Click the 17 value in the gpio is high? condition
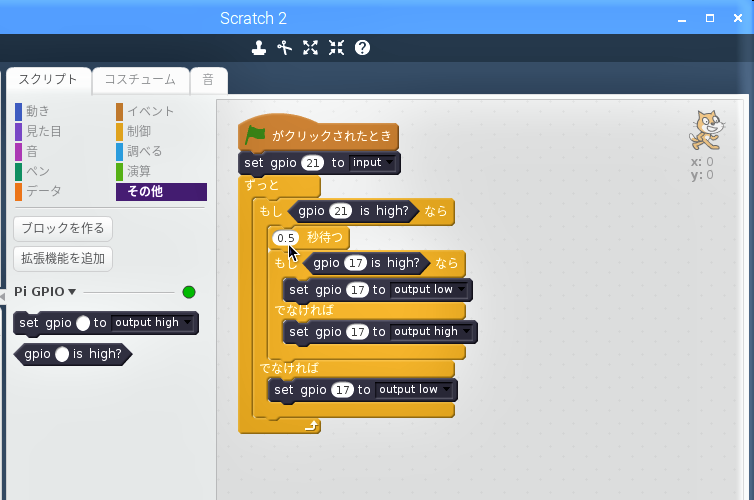This screenshot has height=500, width=754. click(x=355, y=263)
